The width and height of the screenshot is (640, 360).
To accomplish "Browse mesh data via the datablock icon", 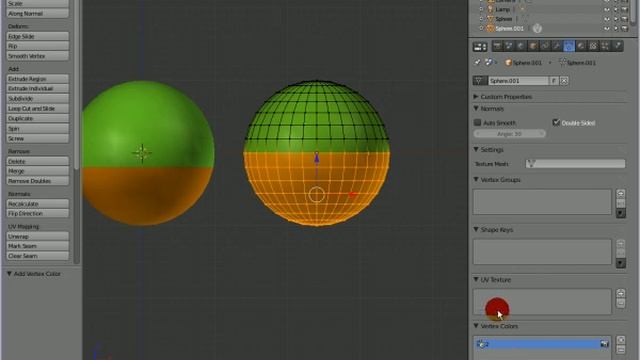I will pyautogui.click(x=480, y=81).
